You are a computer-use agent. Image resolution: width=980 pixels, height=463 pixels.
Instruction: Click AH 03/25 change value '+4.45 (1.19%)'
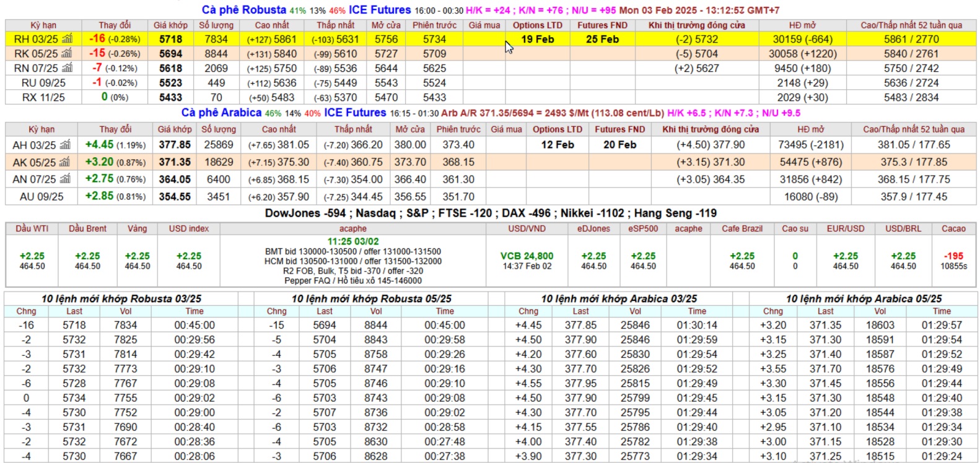click(115, 145)
